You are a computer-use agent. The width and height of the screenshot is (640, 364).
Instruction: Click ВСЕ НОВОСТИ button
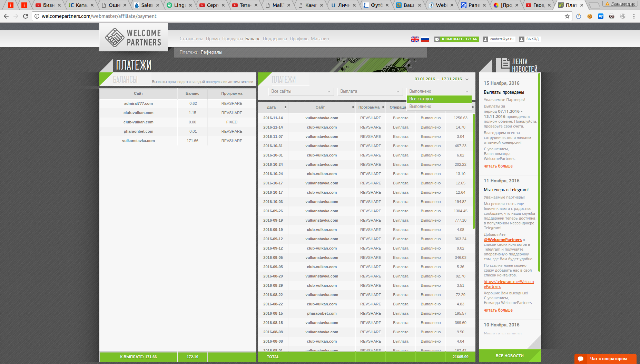(510, 356)
